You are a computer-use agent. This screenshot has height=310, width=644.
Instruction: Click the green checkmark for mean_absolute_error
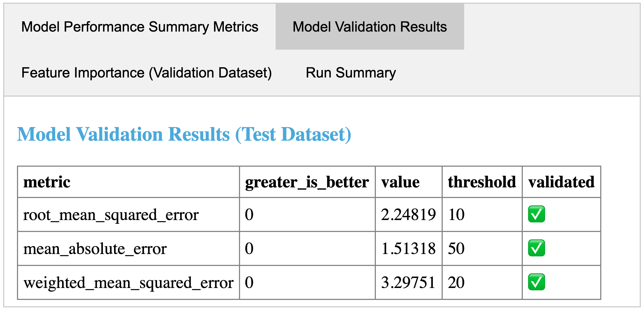click(536, 248)
